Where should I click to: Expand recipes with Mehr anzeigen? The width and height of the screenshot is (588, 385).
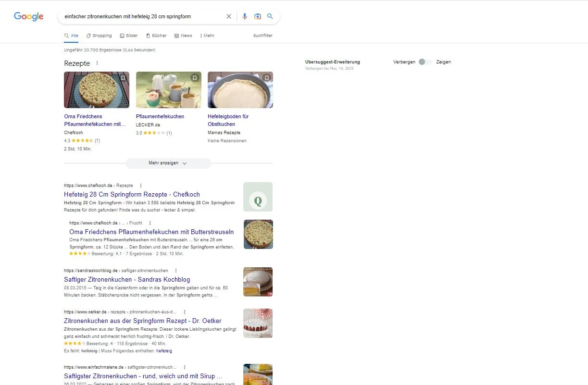(x=168, y=163)
